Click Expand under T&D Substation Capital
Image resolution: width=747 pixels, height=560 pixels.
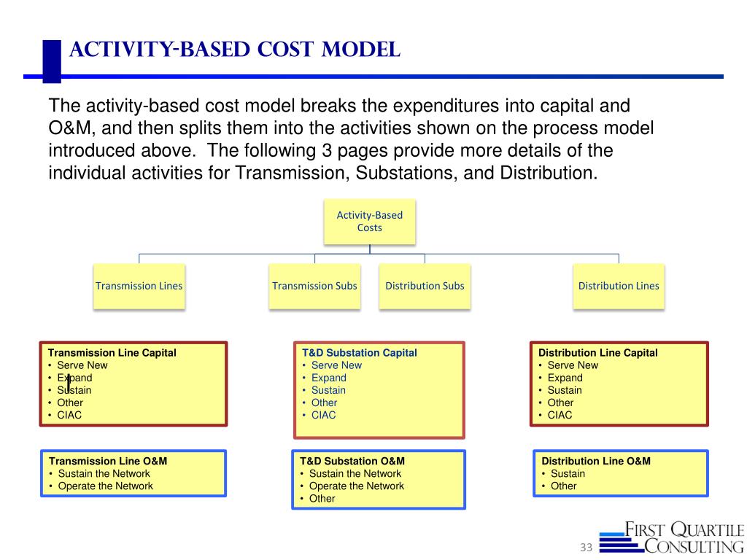click(329, 378)
